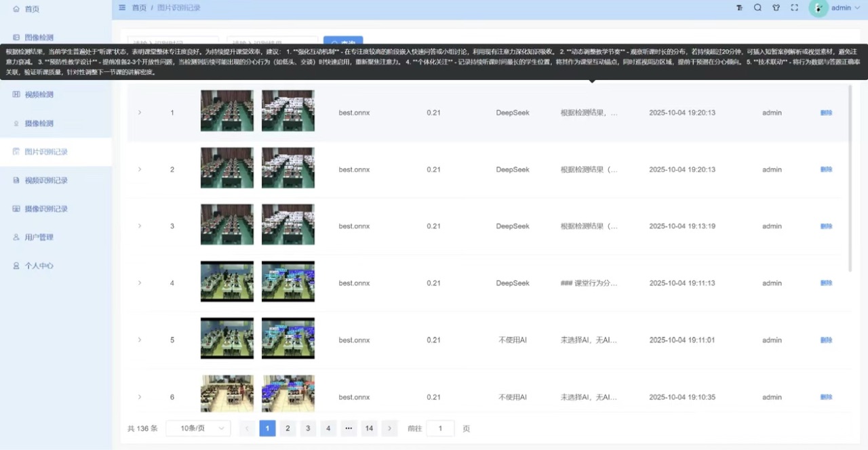
Task: Click the 前往 page number input
Action: pyautogui.click(x=440, y=428)
